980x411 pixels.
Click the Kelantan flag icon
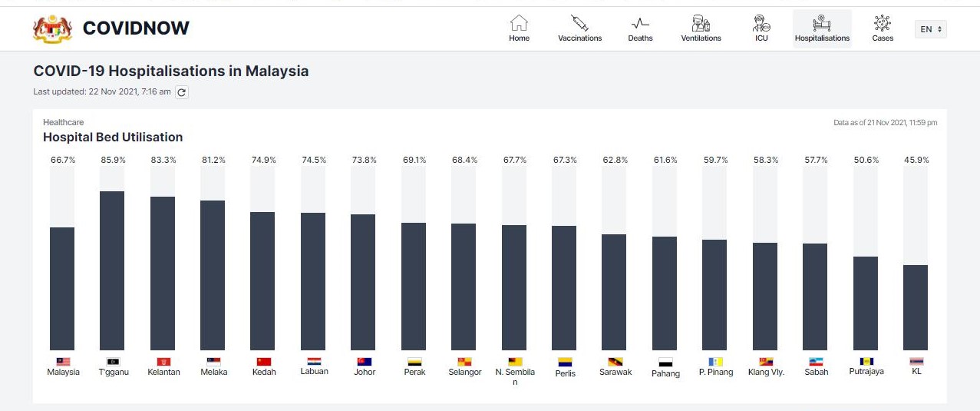click(x=163, y=361)
